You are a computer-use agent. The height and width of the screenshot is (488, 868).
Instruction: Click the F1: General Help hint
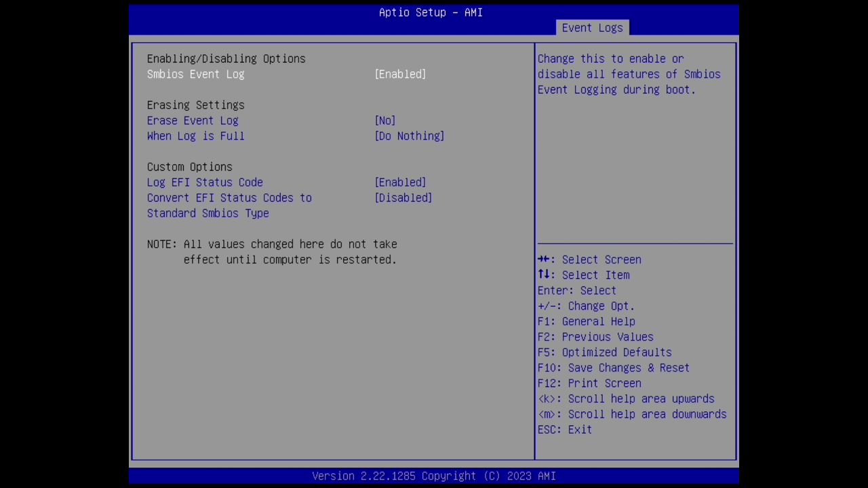(586, 322)
